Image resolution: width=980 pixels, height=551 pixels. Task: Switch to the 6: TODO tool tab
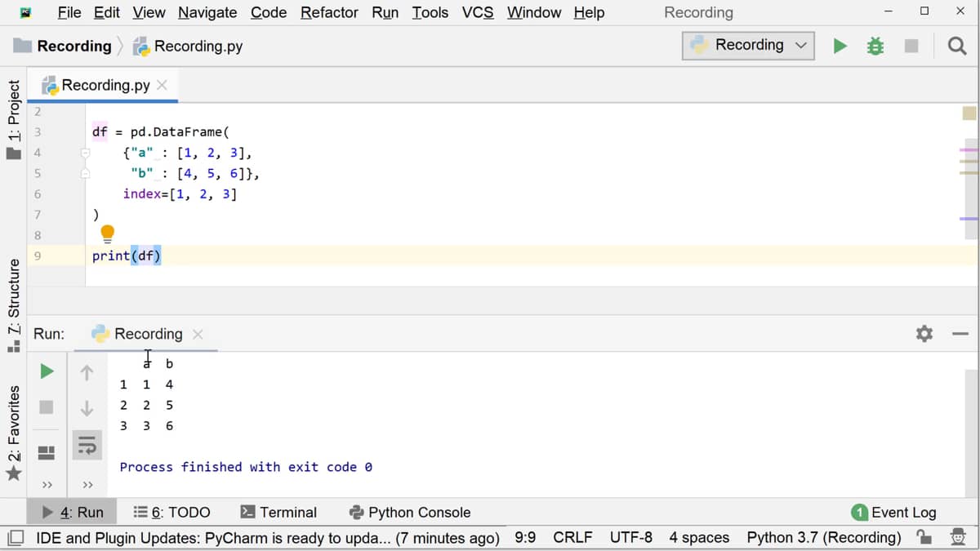[x=171, y=513]
